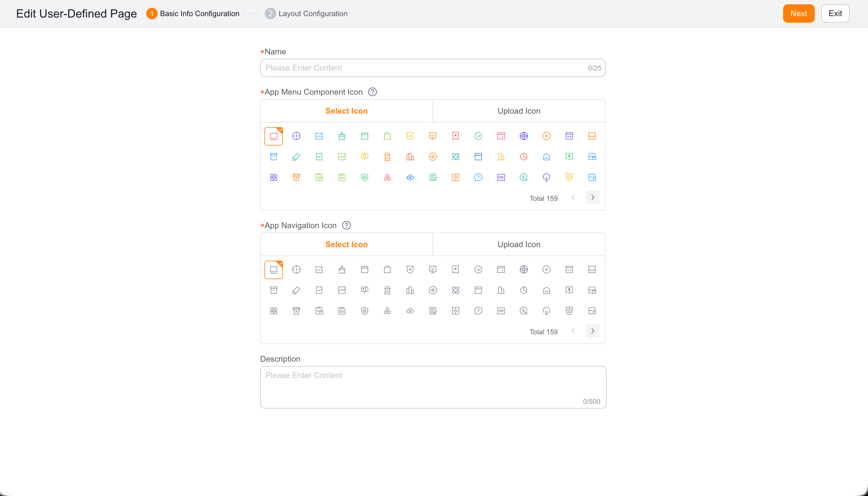Pick the gray clock App Navigation icon

(x=524, y=290)
